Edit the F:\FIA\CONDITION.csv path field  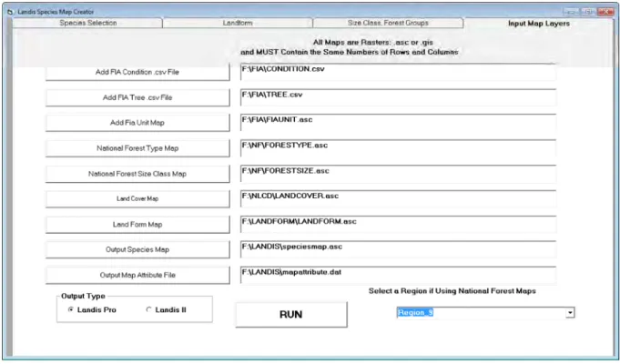[398, 72]
